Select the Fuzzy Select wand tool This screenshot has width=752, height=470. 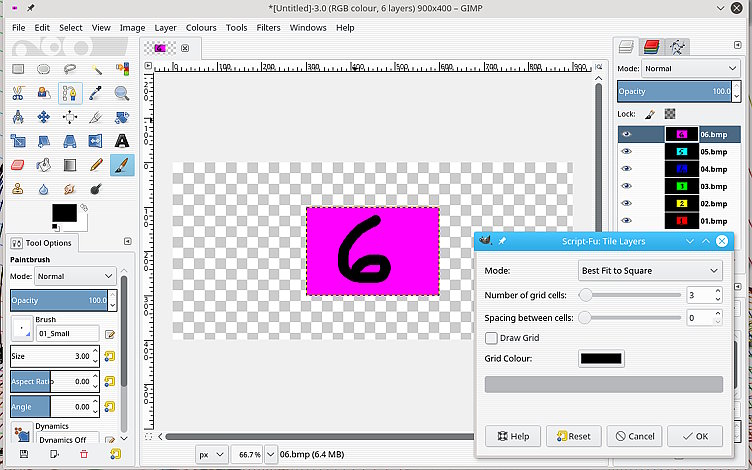[x=96, y=70]
